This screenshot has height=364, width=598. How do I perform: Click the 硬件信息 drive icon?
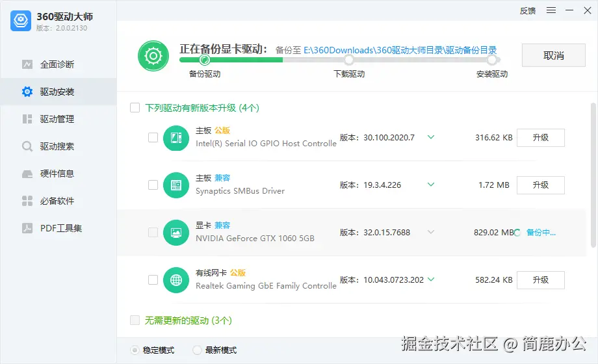(x=27, y=174)
